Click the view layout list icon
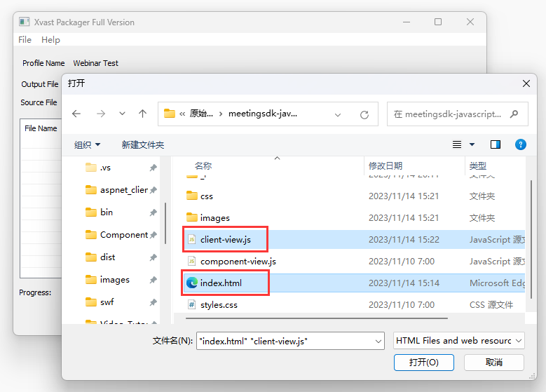The height and width of the screenshot is (392, 546). point(457,144)
